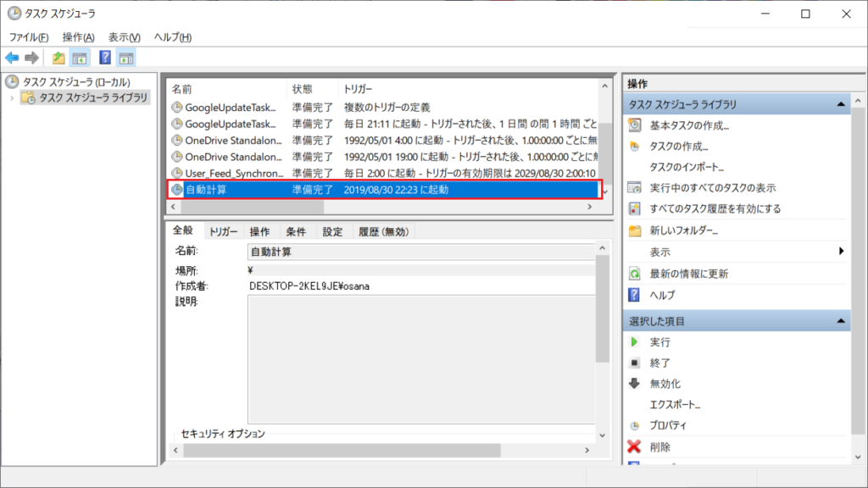Click the プロパティ clock icon

(634, 425)
